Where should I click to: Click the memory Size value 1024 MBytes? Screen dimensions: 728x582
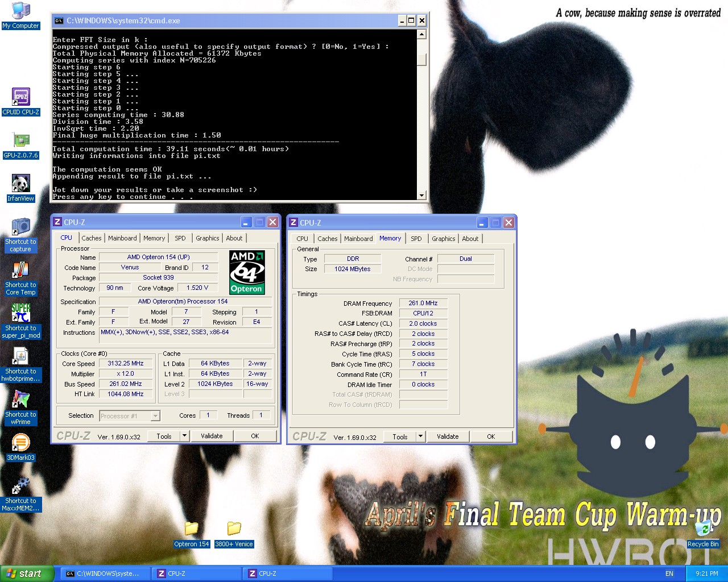[x=353, y=269]
